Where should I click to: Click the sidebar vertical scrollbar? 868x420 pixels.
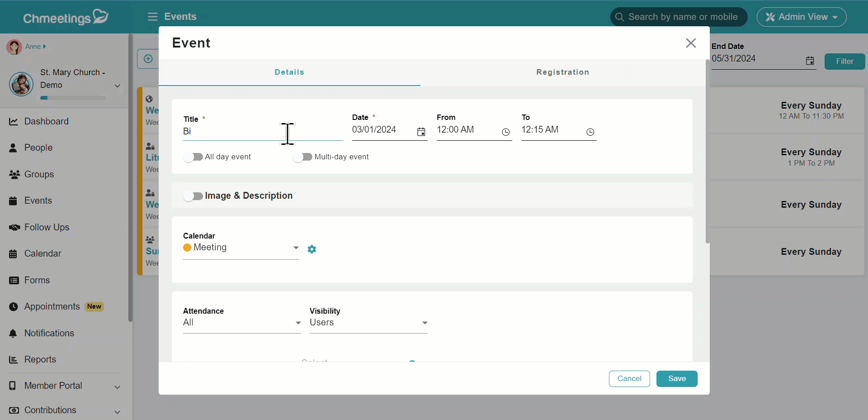pos(130,178)
